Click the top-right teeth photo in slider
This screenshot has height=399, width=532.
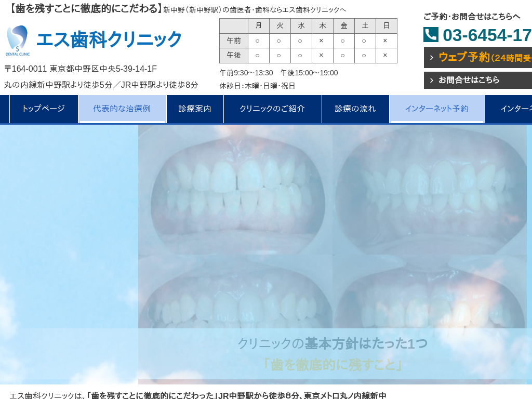pos(430,190)
